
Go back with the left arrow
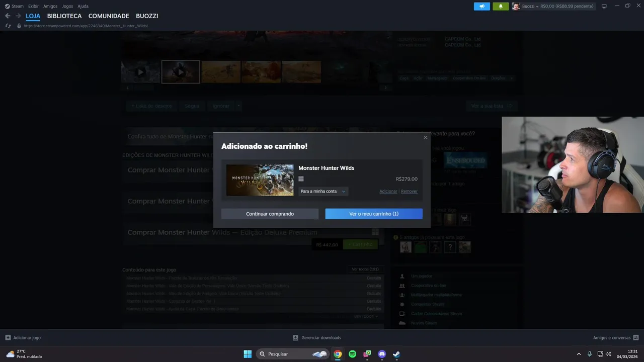point(8,16)
